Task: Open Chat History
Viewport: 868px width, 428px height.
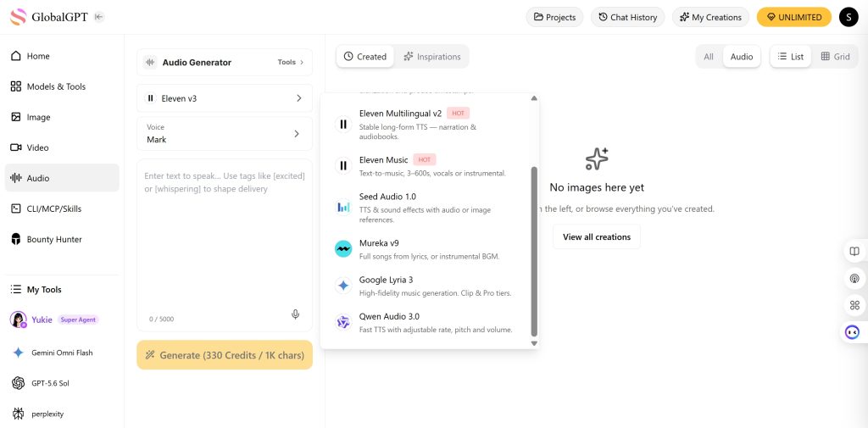Action: click(628, 17)
